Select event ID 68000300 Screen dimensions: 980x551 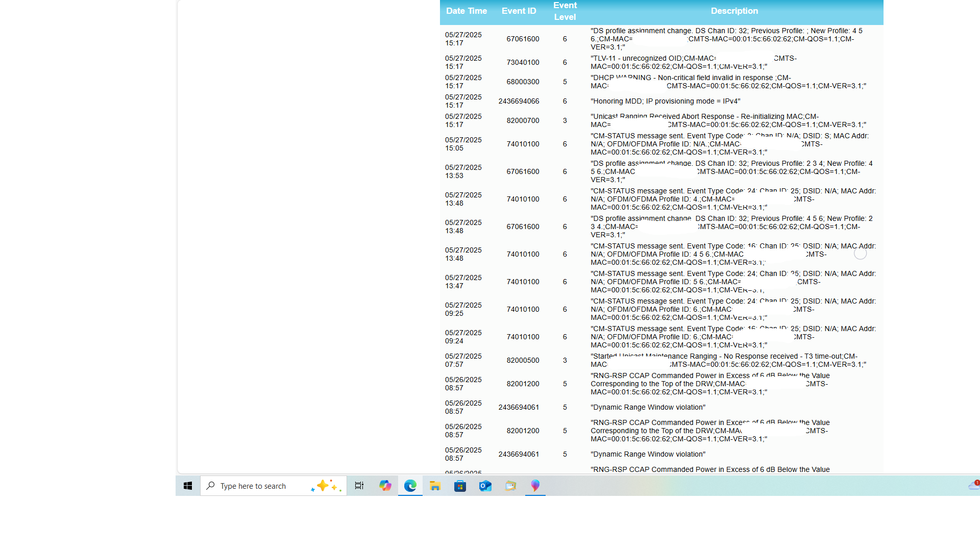coord(523,82)
